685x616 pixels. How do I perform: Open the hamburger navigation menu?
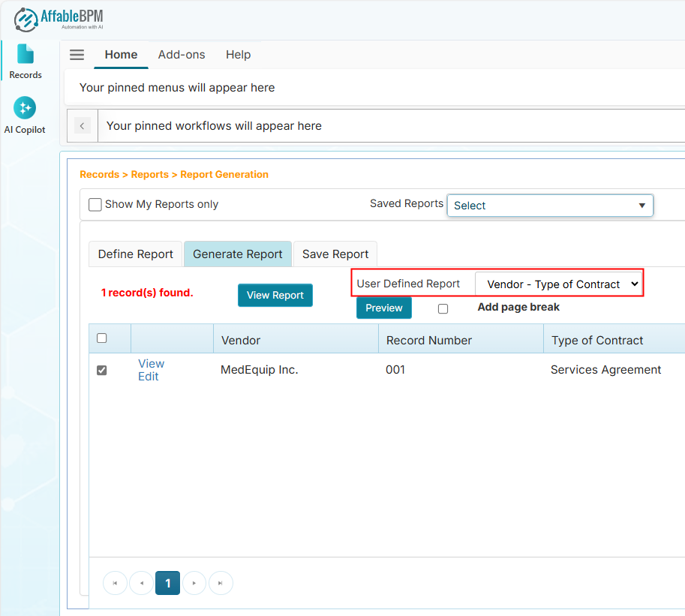click(76, 54)
